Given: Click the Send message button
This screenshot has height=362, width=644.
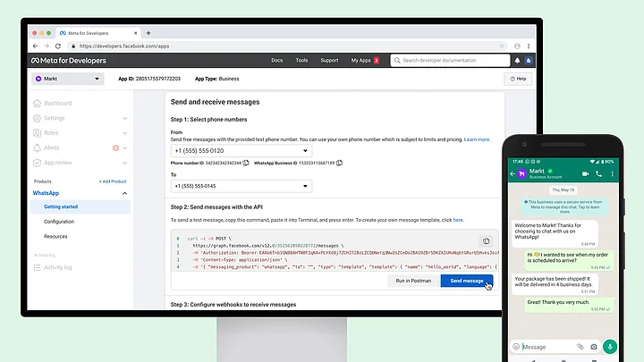Looking at the screenshot, I should click(x=466, y=281).
